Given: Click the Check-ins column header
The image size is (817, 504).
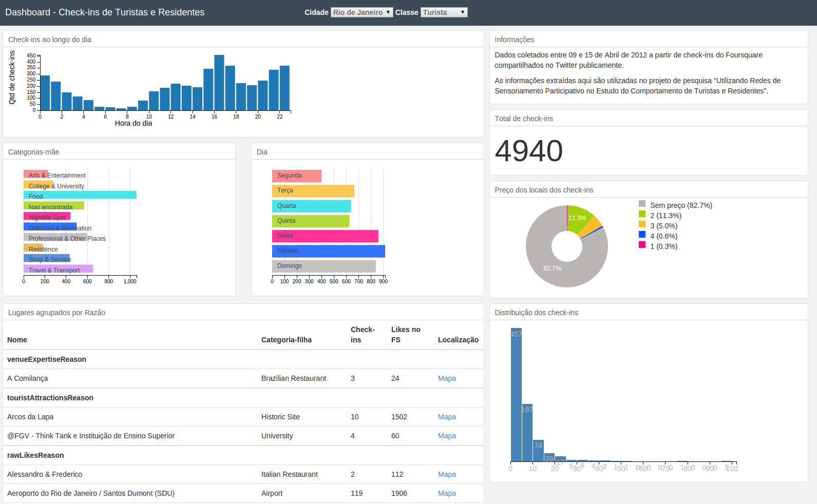Looking at the screenshot, I should pyautogui.click(x=363, y=335).
